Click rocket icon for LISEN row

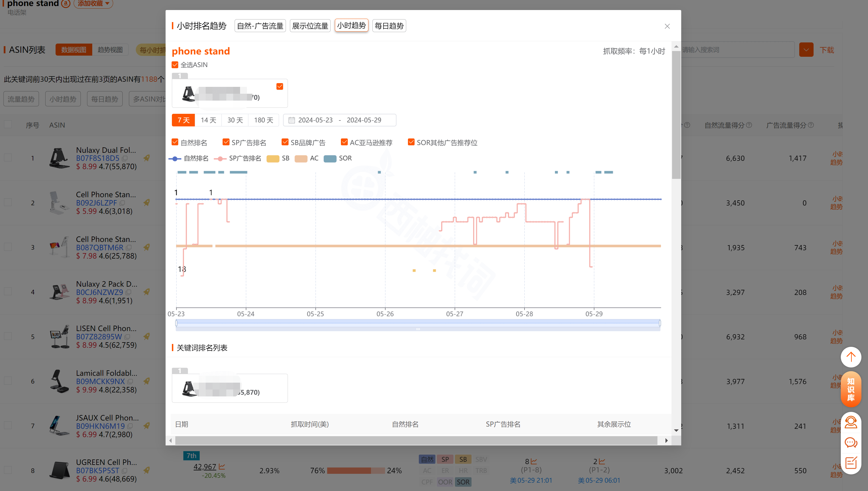pyautogui.click(x=147, y=336)
